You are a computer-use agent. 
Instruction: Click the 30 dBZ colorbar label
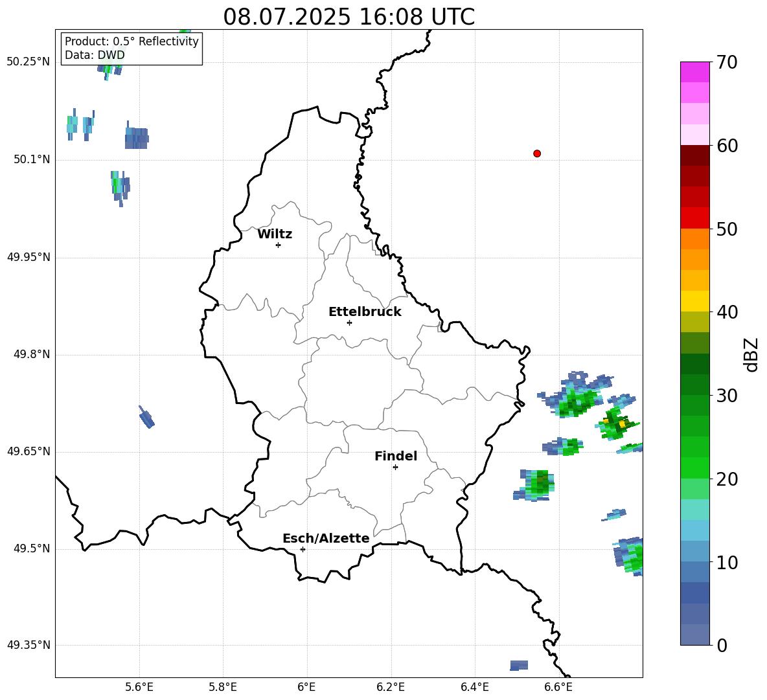[x=727, y=396]
